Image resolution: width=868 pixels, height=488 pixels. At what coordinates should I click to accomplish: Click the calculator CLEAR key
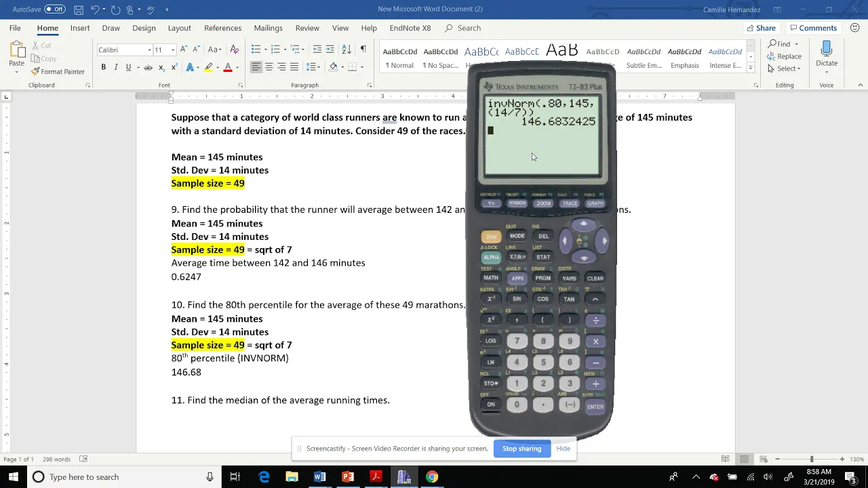point(595,279)
